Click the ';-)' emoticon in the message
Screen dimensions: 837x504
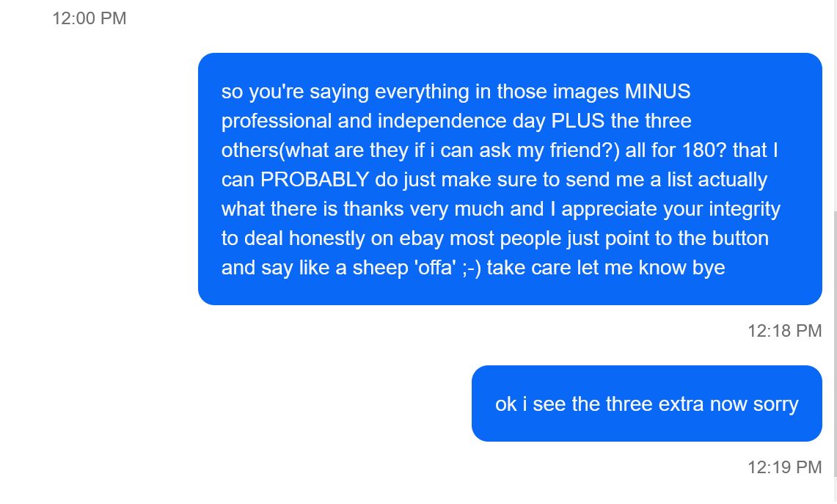tap(472, 268)
